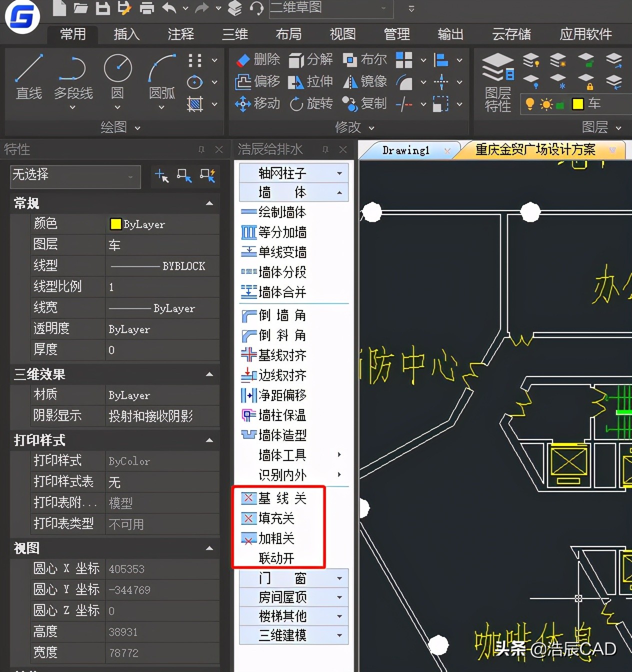Click the 复制 copy tool
Screen dimensions: 632x672
[365, 103]
